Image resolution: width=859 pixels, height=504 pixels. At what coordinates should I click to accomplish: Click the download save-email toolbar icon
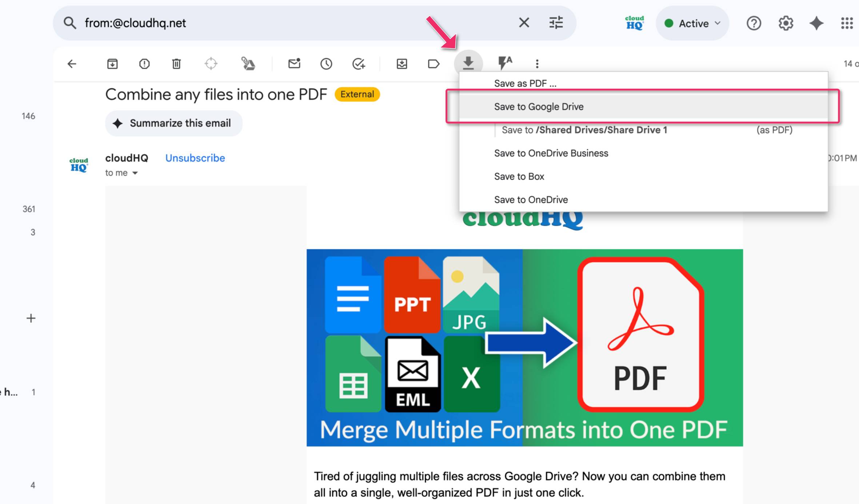tap(468, 64)
